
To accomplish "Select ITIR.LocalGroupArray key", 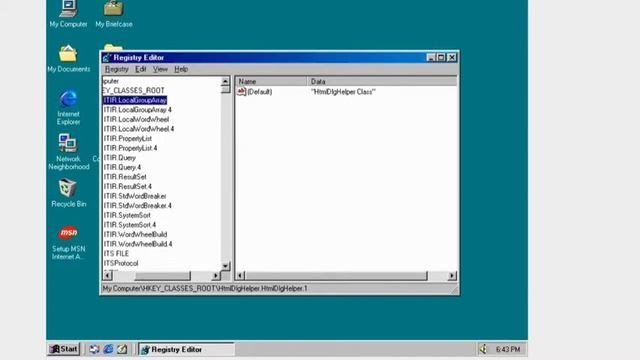I will 135,100.
